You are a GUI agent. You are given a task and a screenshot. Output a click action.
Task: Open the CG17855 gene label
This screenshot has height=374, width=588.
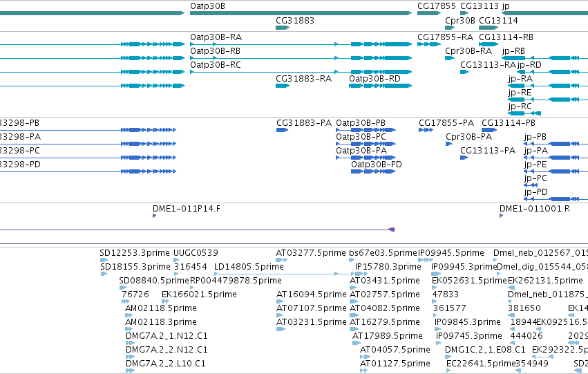pyautogui.click(x=437, y=6)
